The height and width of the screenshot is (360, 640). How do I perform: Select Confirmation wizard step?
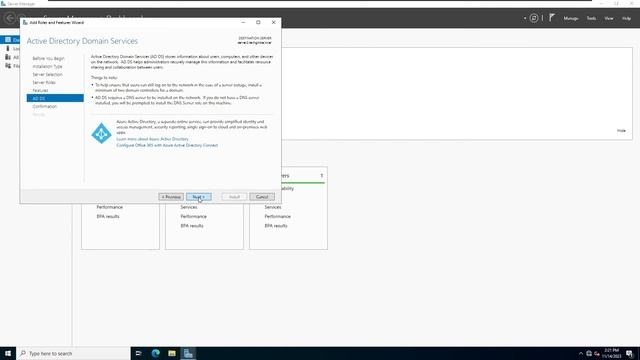[44, 106]
